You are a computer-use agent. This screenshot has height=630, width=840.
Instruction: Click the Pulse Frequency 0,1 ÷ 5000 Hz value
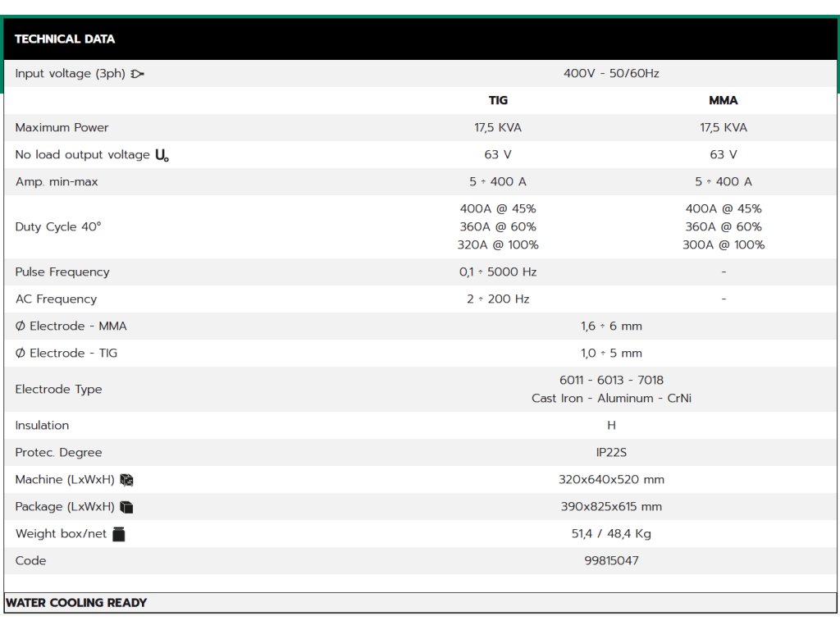click(498, 272)
